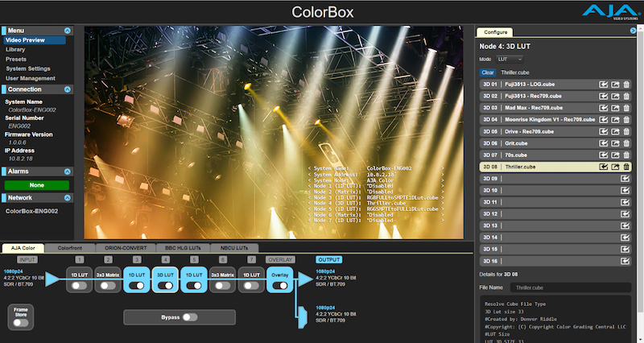Export the 70s.cube LUT

click(x=615, y=155)
